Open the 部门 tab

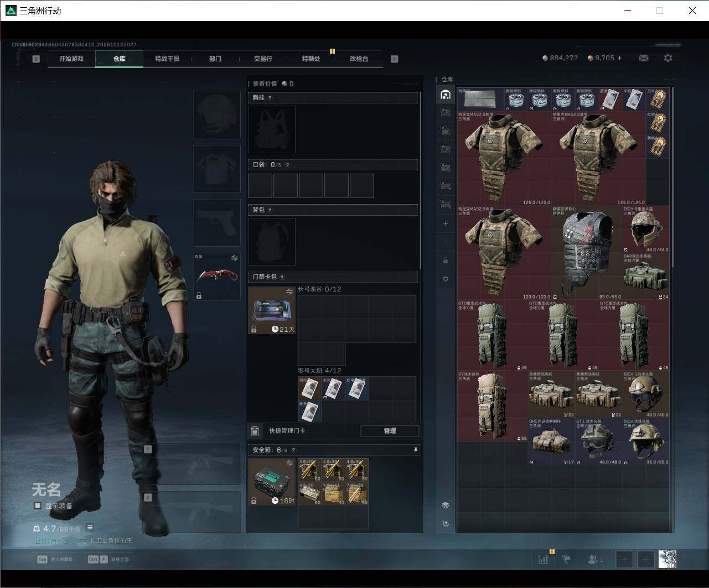[215, 59]
